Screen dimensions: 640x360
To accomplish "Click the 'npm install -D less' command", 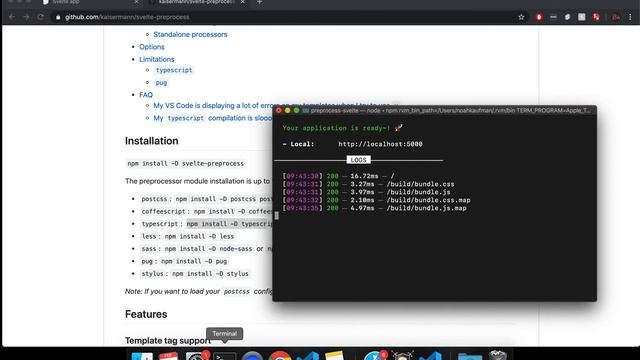I will (x=199, y=236).
